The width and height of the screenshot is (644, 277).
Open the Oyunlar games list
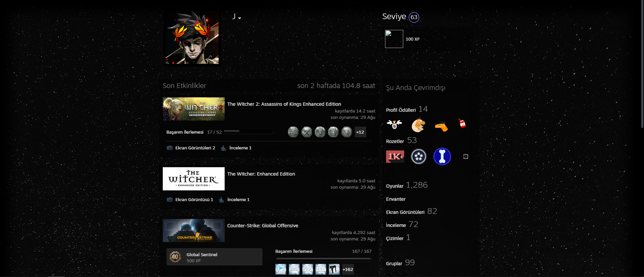pos(395,186)
